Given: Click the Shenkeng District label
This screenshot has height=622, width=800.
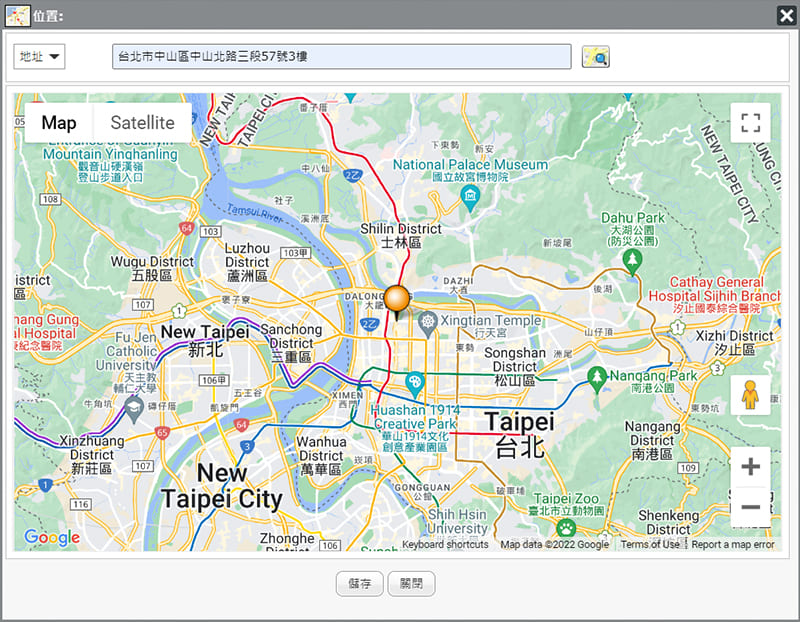Looking at the screenshot, I should (x=669, y=522).
